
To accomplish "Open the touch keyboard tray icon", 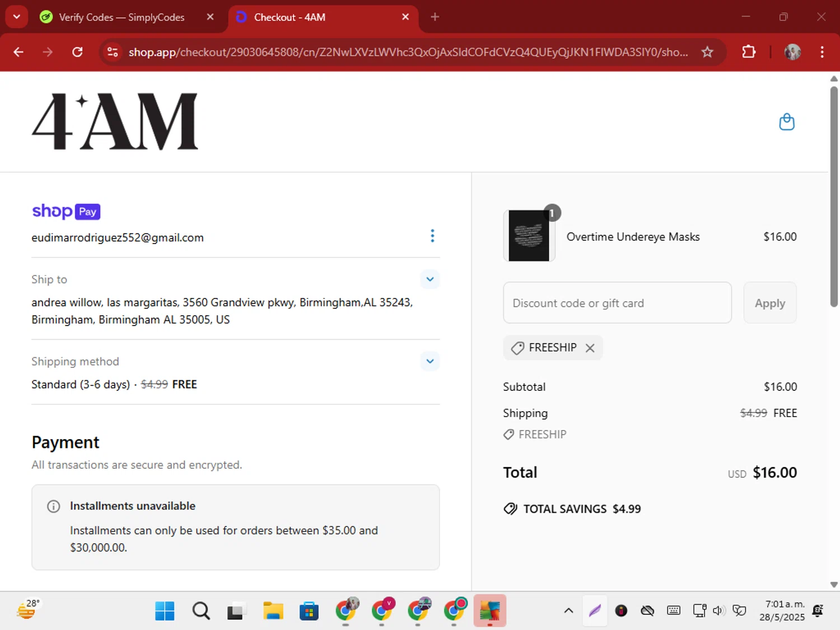I will click(674, 611).
